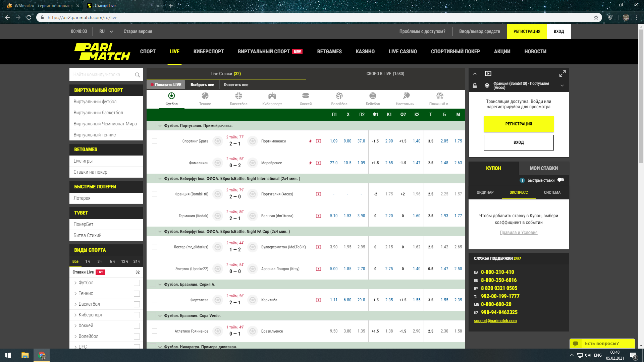Collapse the video panel with up chevron
The height and width of the screenshot is (362, 644).
click(x=475, y=73)
